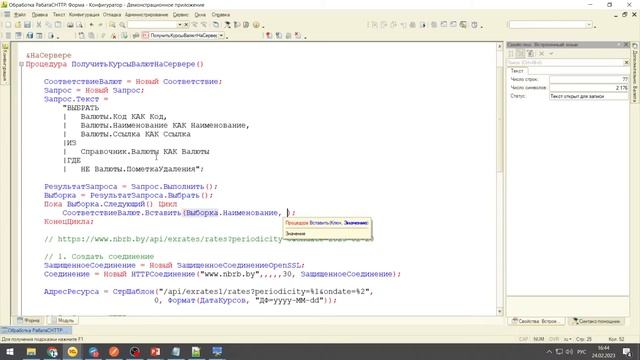Screen dimensions: 640x360
Task: Open the Конфигурация menu
Action: [84, 15]
